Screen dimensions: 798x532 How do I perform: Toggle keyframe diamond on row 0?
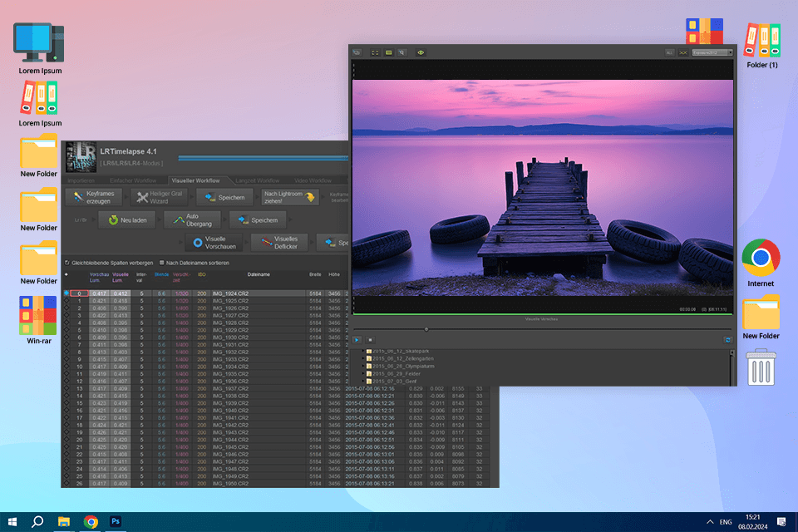(x=66, y=293)
